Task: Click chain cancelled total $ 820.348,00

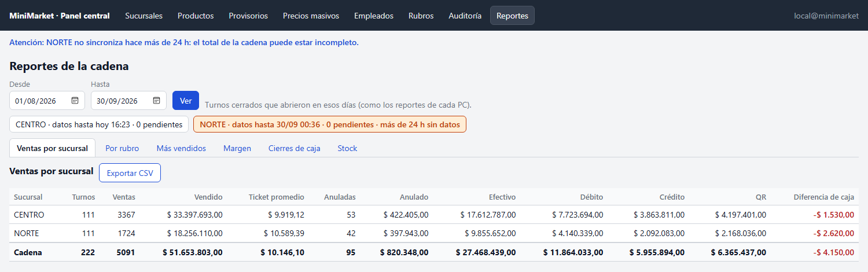Action: point(404,252)
